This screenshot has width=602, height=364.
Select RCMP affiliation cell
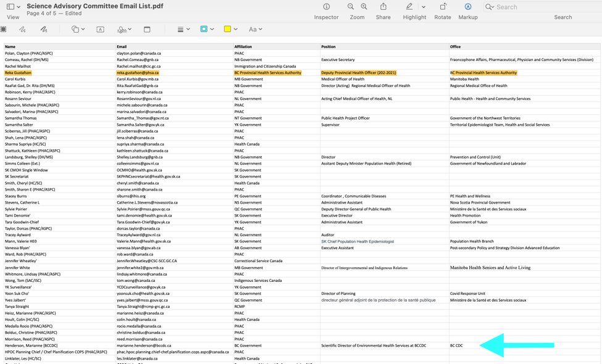[239, 307]
